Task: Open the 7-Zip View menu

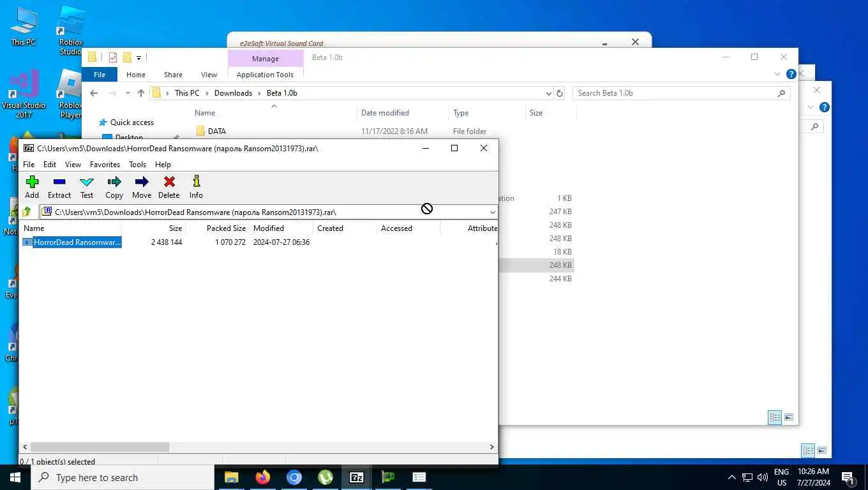Action: pos(73,165)
